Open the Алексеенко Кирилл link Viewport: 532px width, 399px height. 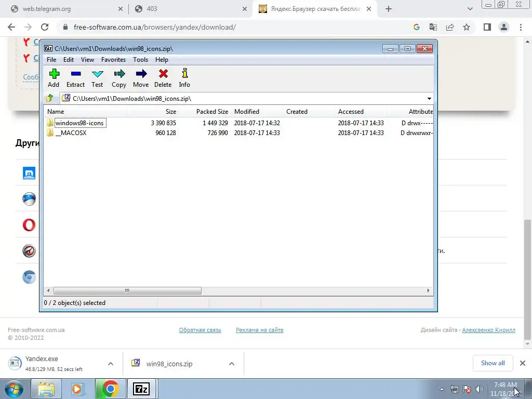pos(488,330)
